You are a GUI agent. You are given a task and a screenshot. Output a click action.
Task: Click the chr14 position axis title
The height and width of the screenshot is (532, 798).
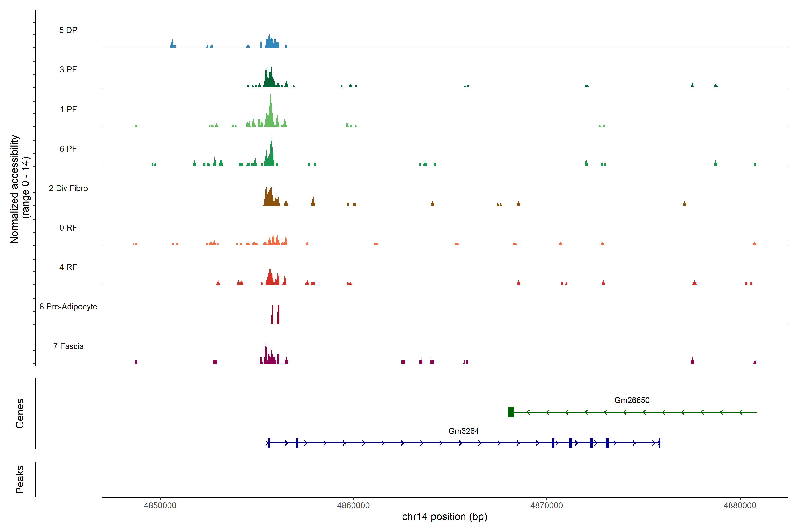[444, 517]
